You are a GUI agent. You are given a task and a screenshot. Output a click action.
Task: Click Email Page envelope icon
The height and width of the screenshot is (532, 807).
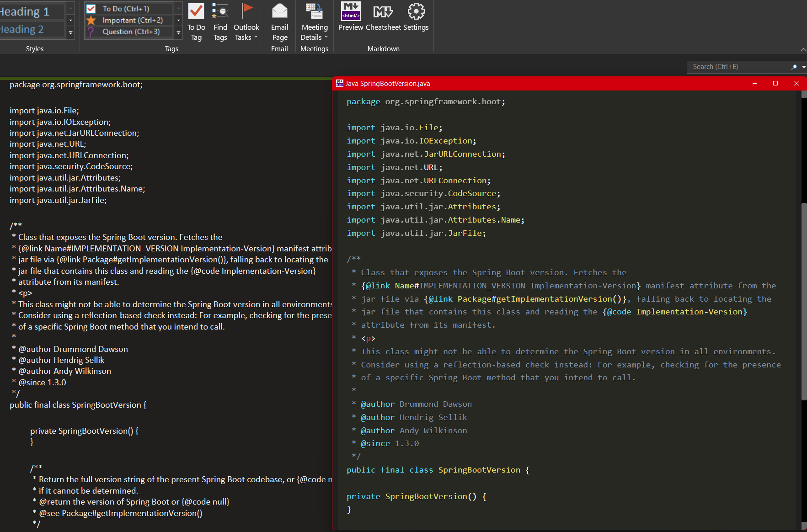279,11
